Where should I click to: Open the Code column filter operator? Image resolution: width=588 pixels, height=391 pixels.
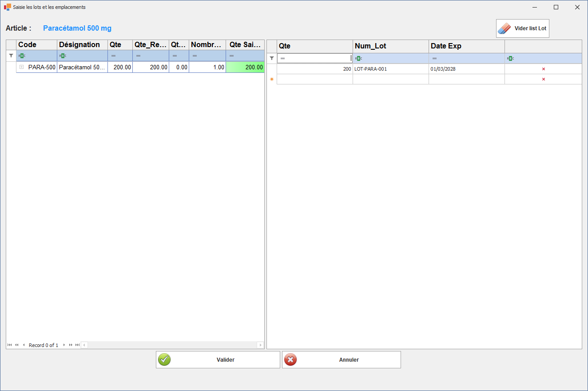coord(22,56)
